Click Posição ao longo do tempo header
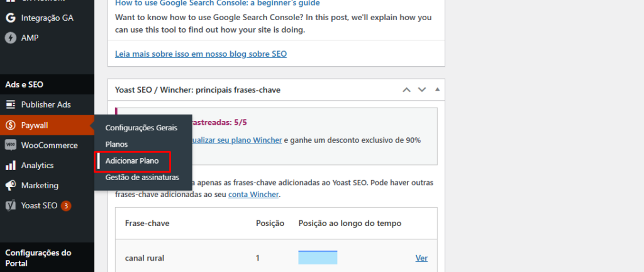 click(x=350, y=223)
